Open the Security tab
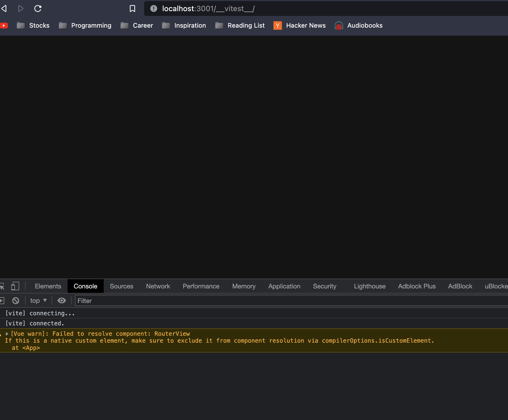The image size is (508, 420). [x=325, y=286]
